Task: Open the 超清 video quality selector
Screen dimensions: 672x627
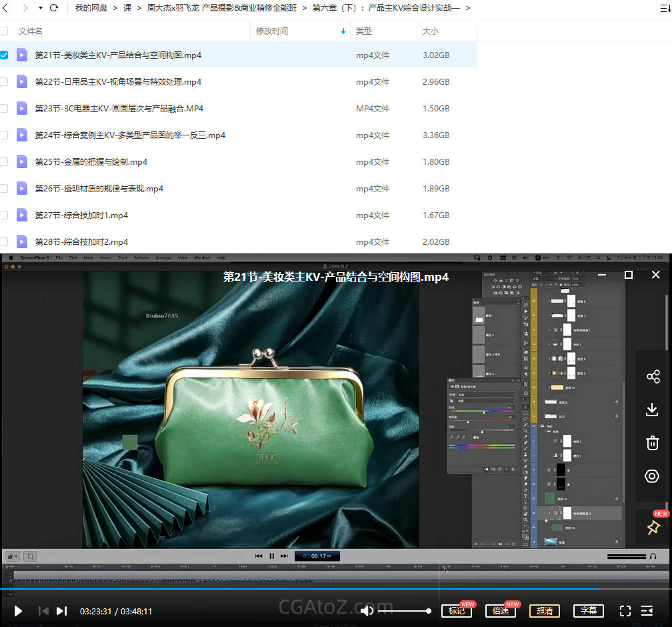Action: click(x=545, y=610)
